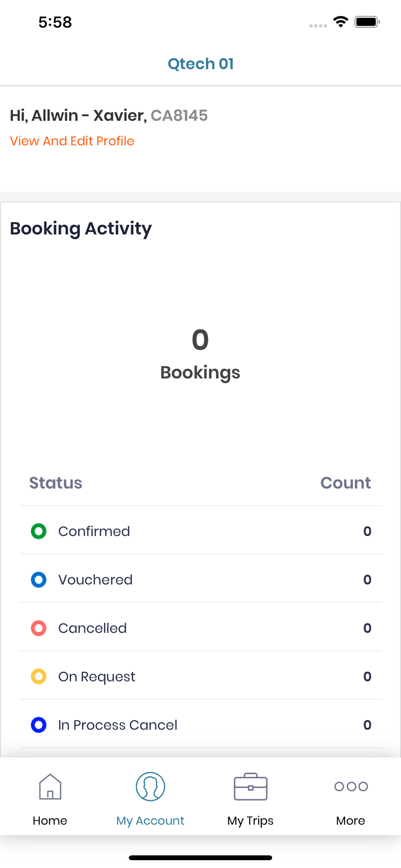Tap the Qtech 01 header title
This screenshot has height=868, width=401.
coord(200,64)
